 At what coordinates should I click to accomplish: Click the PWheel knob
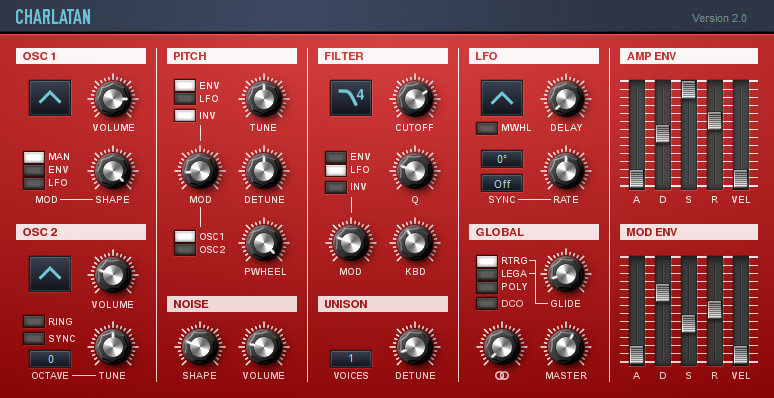pyautogui.click(x=264, y=242)
